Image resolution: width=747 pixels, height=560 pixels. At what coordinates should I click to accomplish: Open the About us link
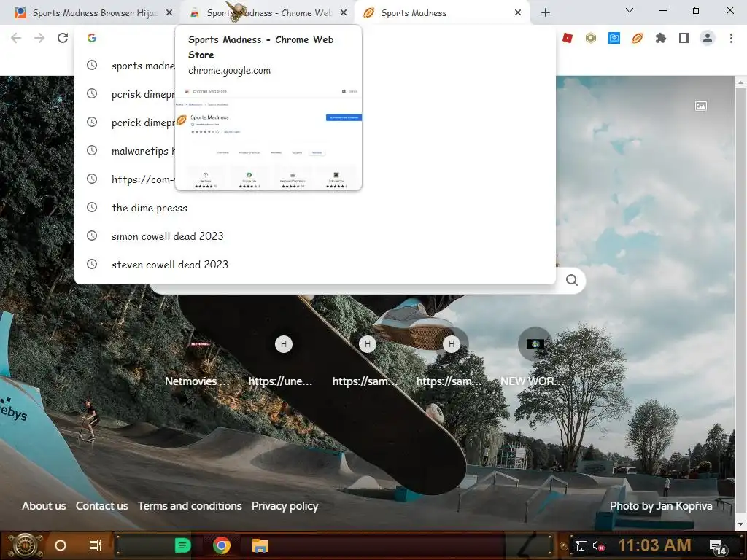pos(44,506)
